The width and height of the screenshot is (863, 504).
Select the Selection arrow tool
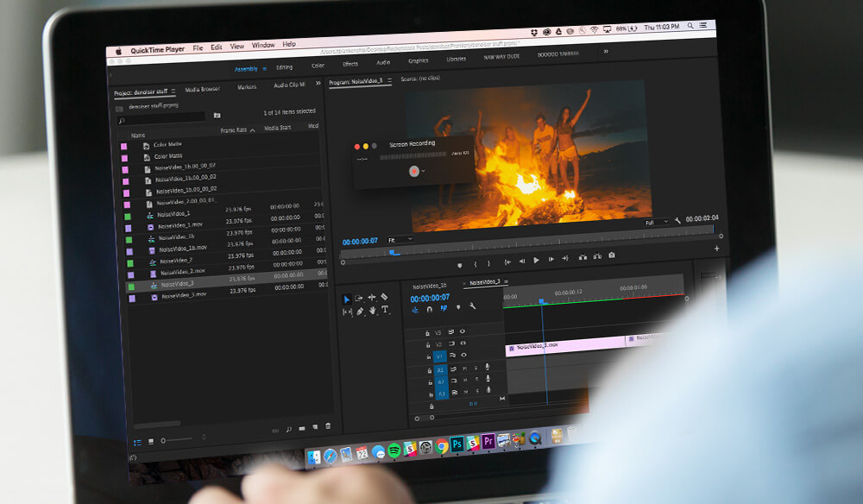346,299
